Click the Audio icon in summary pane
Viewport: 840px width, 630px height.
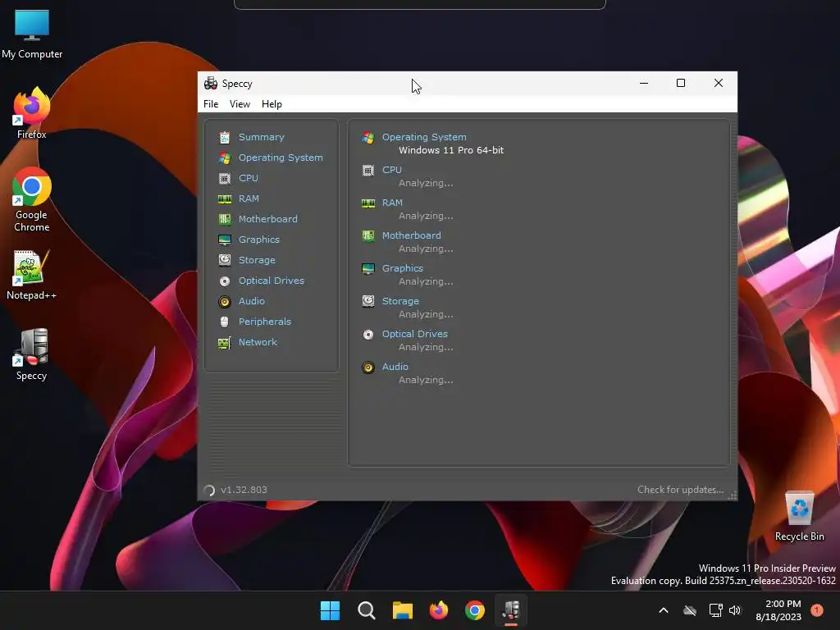(x=368, y=367)
